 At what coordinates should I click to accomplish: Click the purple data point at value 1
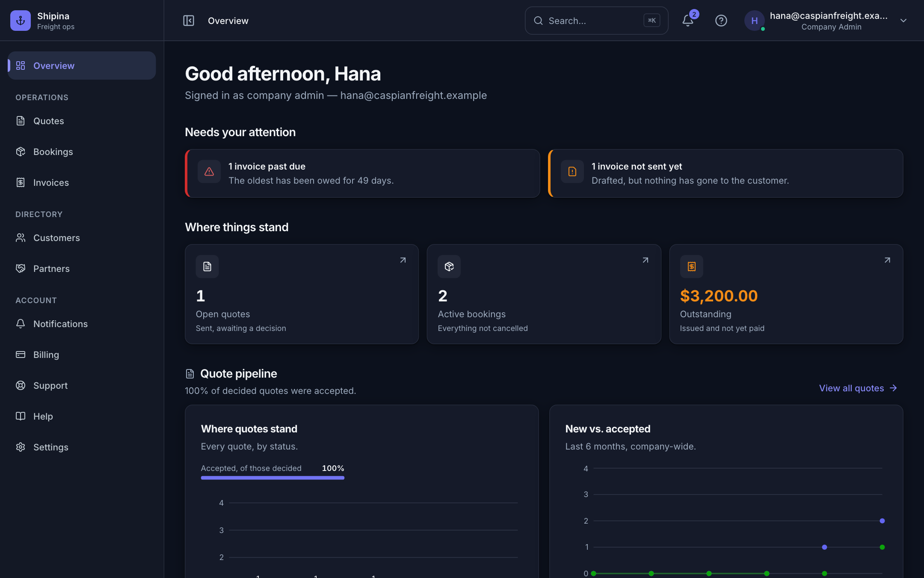click(x=824, y=547)
